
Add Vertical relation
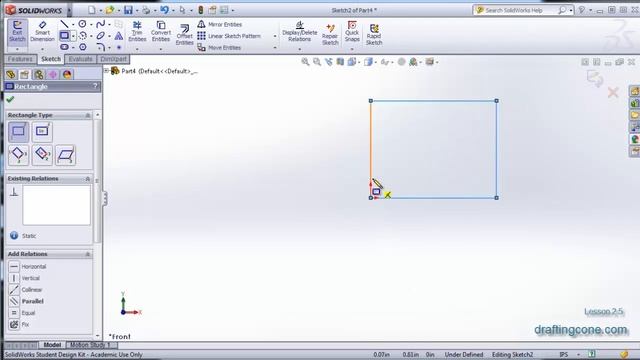pos(25,278)
